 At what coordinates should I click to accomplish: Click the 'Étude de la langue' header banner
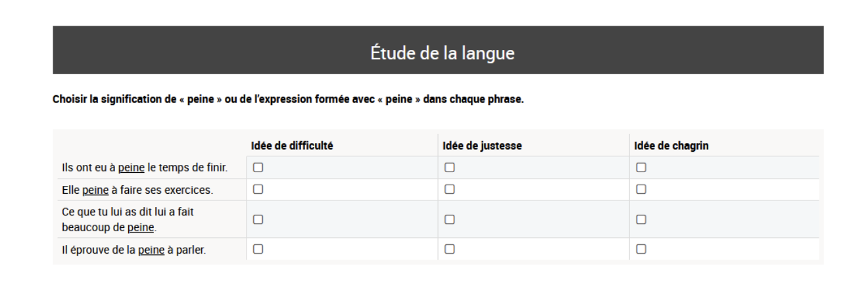pos(438,50)
